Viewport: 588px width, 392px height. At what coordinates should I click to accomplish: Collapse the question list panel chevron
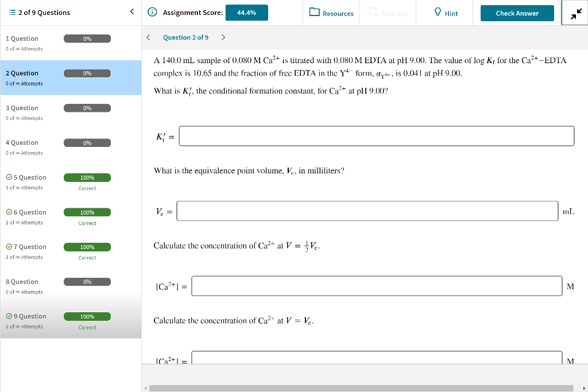[x=131, y=11]
